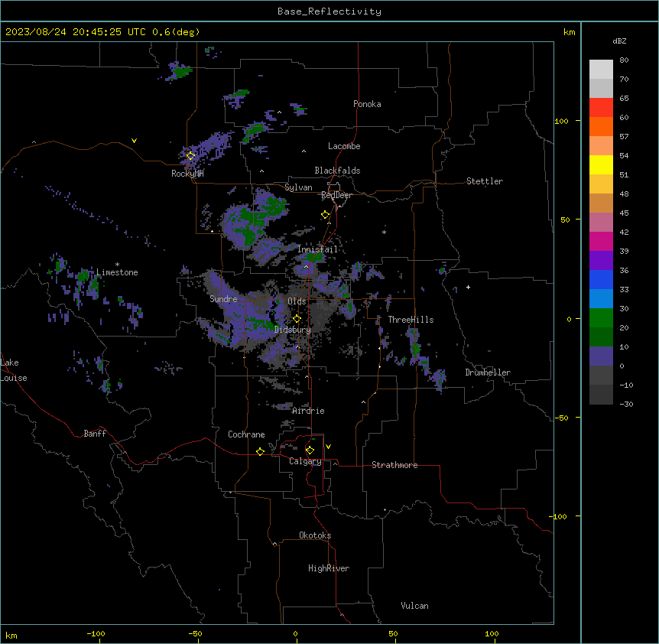Click the Lake Louise label
The width and height of the screenshot is (659, 644).
pos(14,370)
